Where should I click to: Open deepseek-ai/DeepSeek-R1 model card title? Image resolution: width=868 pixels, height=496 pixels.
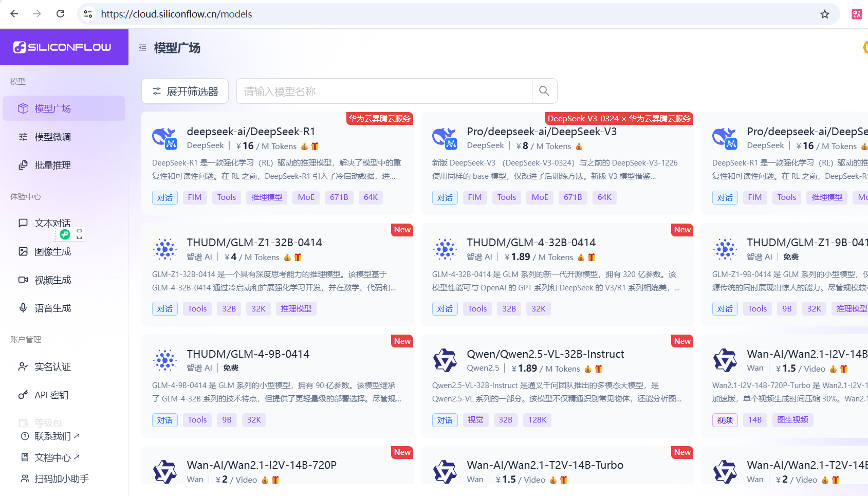point(251,132)
